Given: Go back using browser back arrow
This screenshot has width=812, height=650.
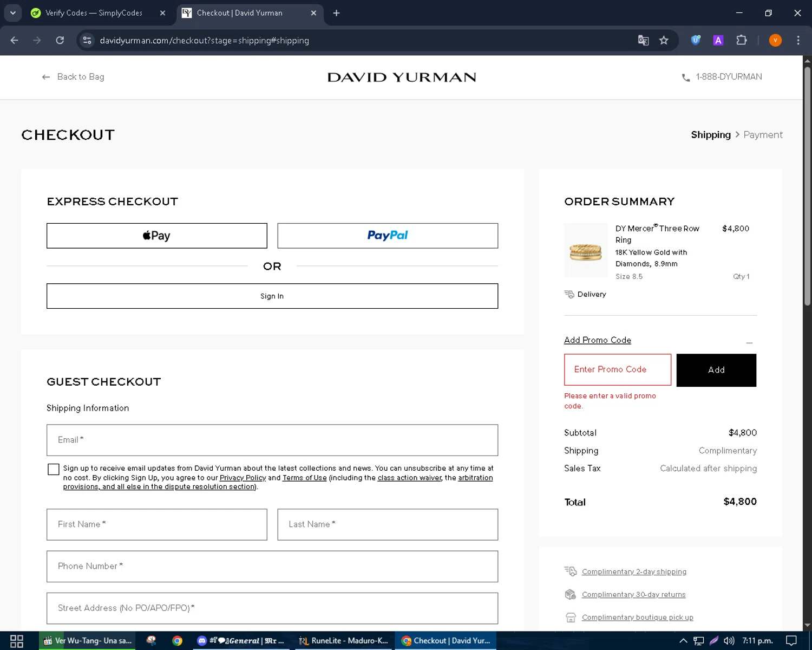Looking at the screenshot, I should (15, 41).
